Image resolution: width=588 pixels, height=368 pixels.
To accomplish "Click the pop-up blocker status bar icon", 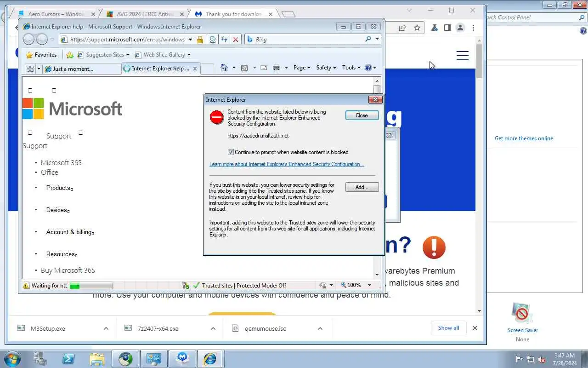I will point(185,285).
